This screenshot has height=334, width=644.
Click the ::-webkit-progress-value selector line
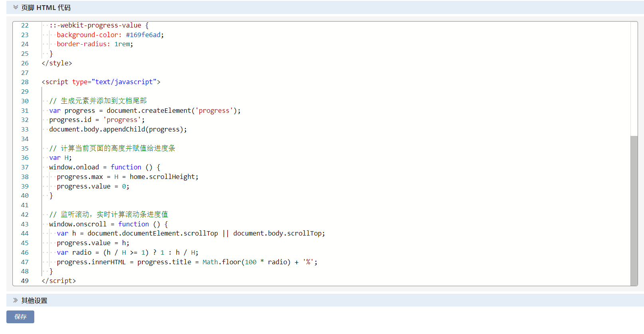pos(99,25)
